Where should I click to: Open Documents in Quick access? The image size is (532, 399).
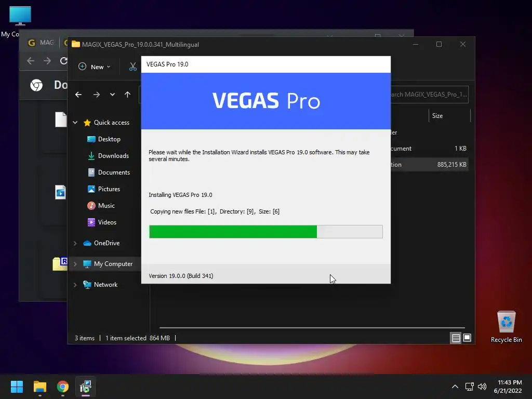coord(114,172)
